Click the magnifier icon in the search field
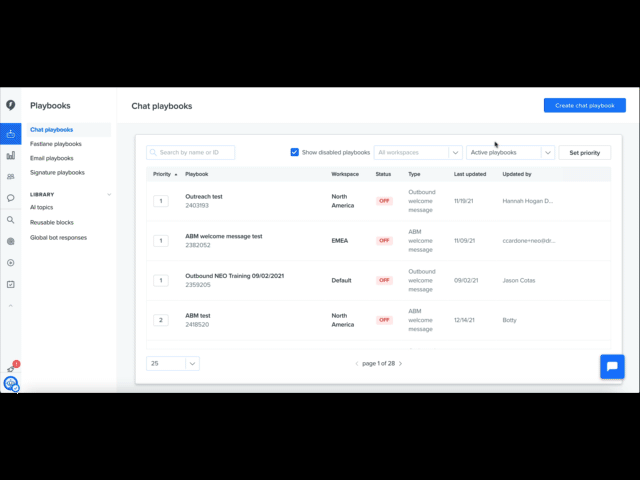Viewport: 640px width, 480px height. 153,153
